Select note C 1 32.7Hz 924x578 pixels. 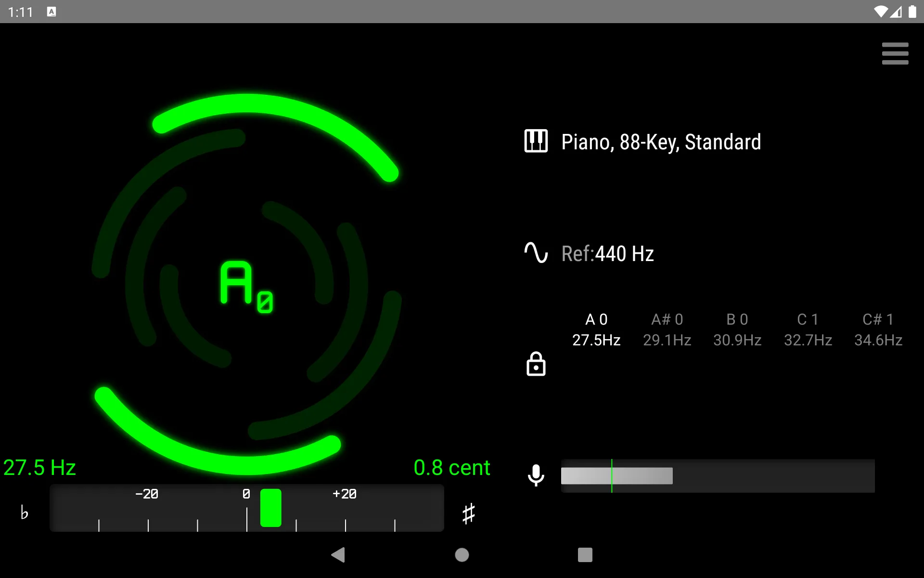click(x=808, y=330)
